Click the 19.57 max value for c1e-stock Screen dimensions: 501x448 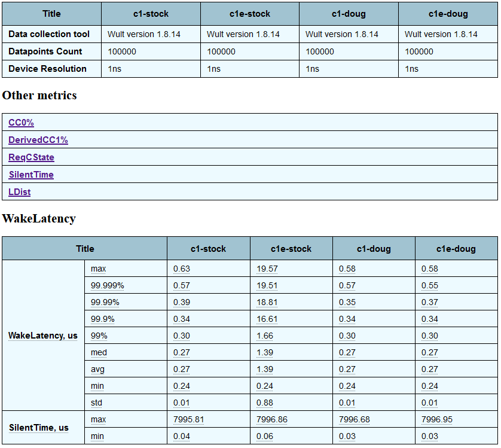pos(267,269)
